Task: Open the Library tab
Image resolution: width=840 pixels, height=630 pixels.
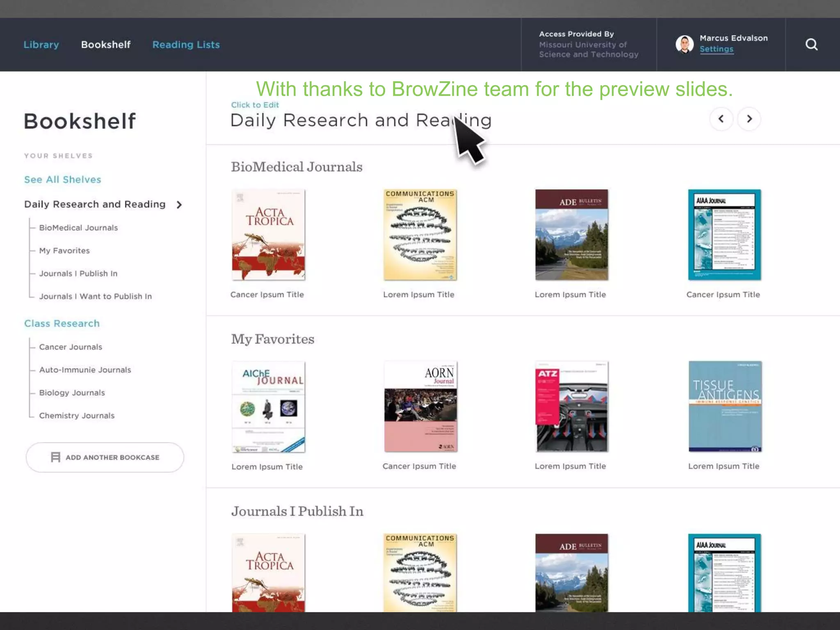Action: 41,45
